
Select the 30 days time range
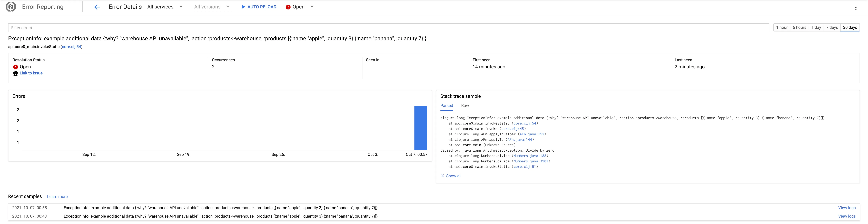click(850, 28)
